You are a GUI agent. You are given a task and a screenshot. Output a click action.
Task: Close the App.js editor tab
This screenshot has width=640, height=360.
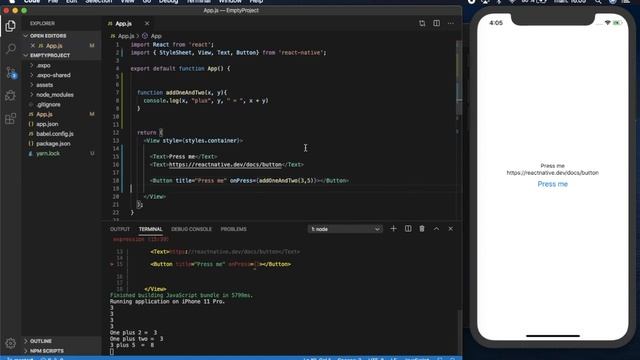point(147,24)
